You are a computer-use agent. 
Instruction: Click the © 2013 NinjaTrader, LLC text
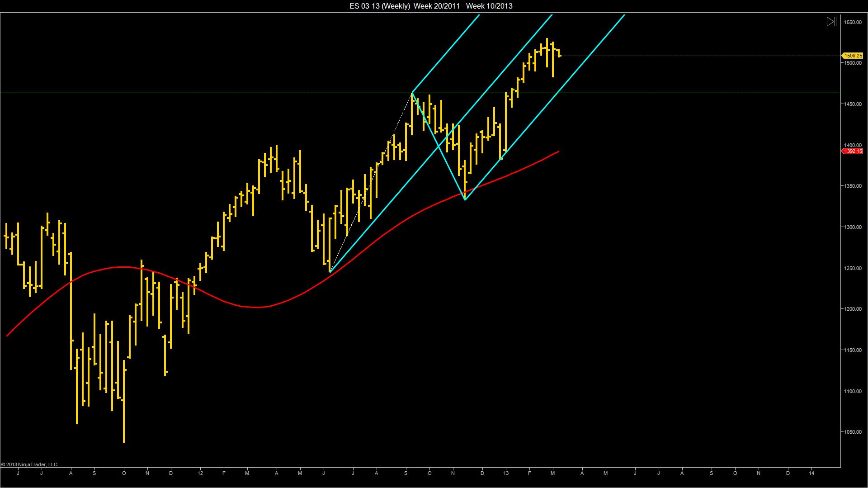29,464
